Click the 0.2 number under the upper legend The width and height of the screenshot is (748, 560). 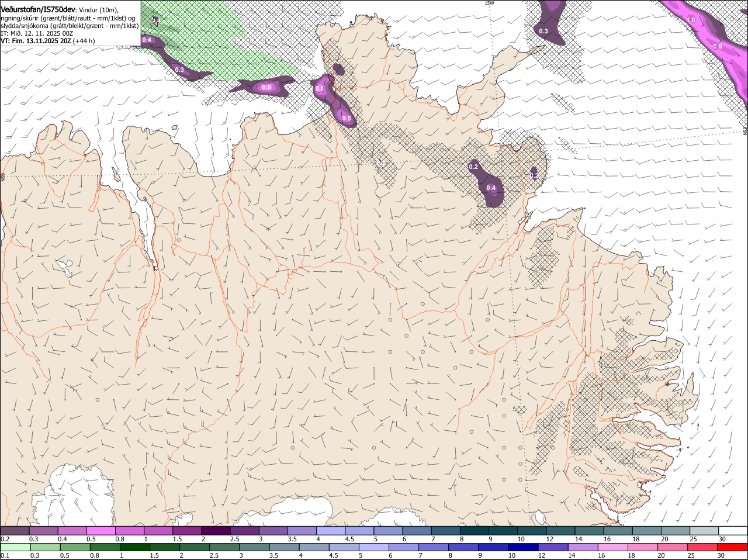point(5,539)
